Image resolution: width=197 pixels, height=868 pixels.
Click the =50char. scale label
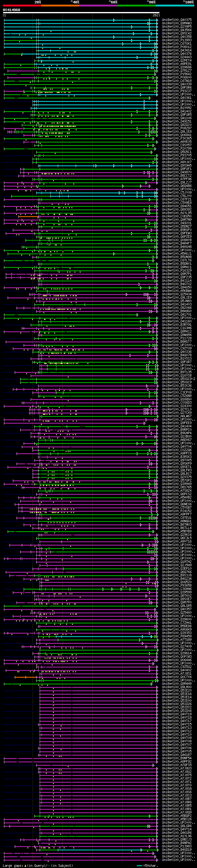[x=150, y=865]
